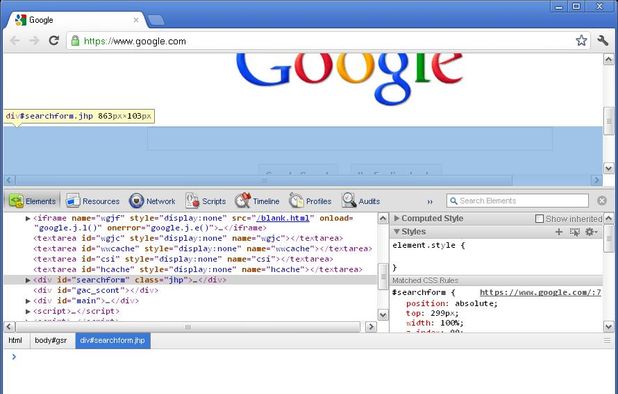Go forward with the browser forward arrow

34,41
